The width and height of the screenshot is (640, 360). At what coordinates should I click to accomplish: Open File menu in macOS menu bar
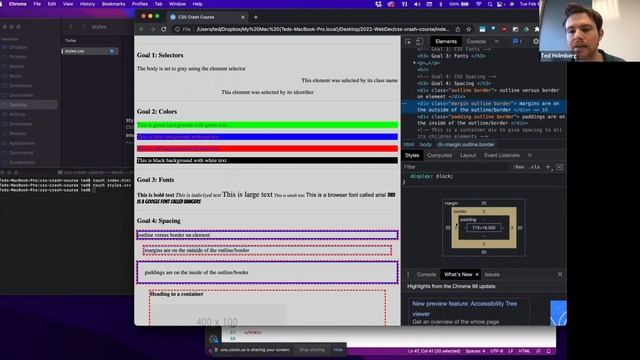tap(37, 4)
